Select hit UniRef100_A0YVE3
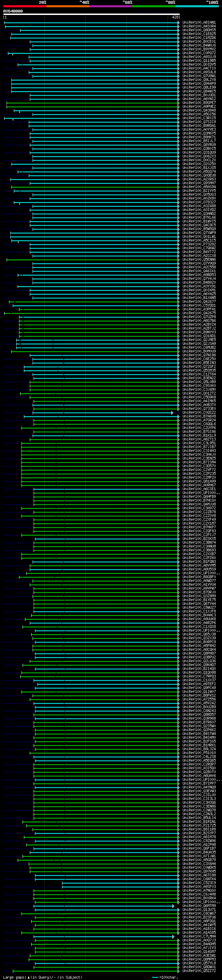Viewport: 222px width, 980px height. pos(199,129)
